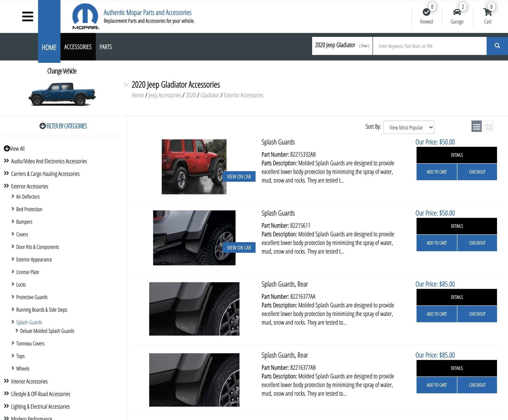Clear the selected 2020 Jeep Gladiator vehicle
This screenshot has height=420, width=508.
tap(364, 46)
